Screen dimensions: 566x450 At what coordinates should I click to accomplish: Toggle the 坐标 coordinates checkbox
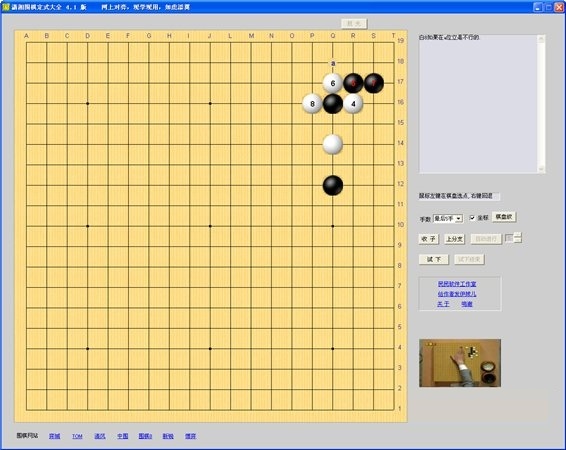472,218
